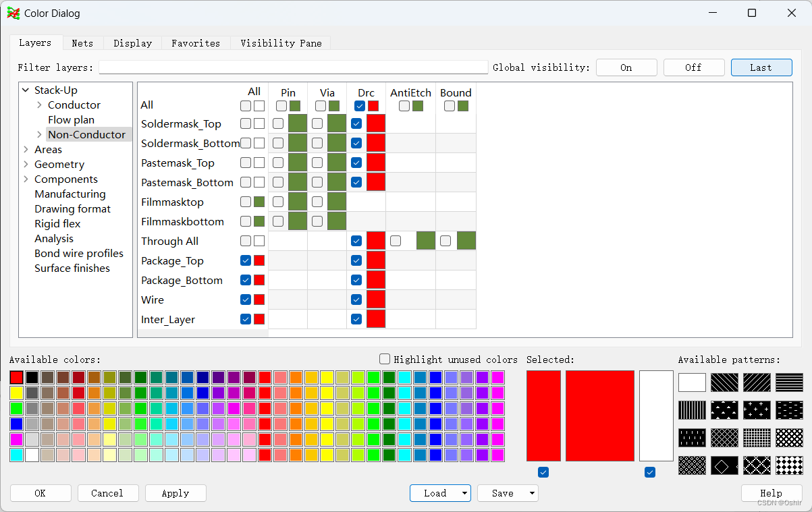Expand the Geometry tree node
The image size is (812, 512).
tap(26, 165)
